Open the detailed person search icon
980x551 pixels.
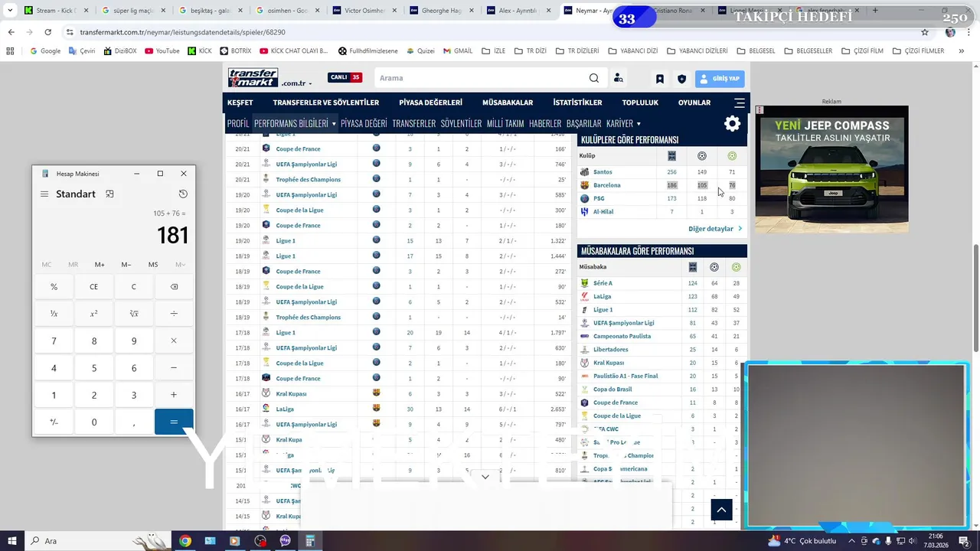(618, 78)
